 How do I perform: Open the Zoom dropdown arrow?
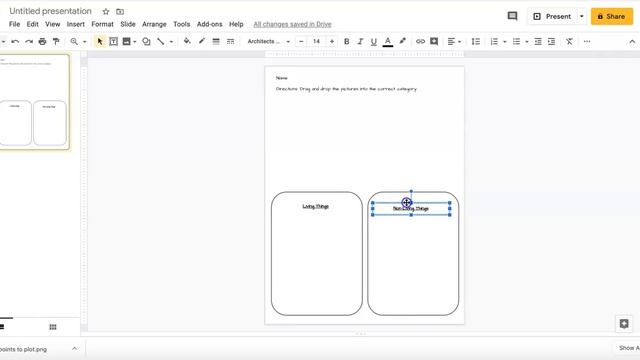(84, 42)
